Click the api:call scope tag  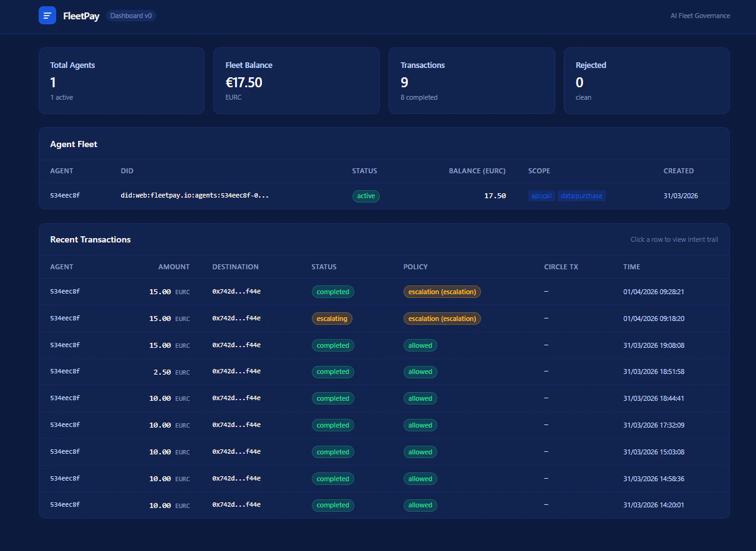pos(541,196)
